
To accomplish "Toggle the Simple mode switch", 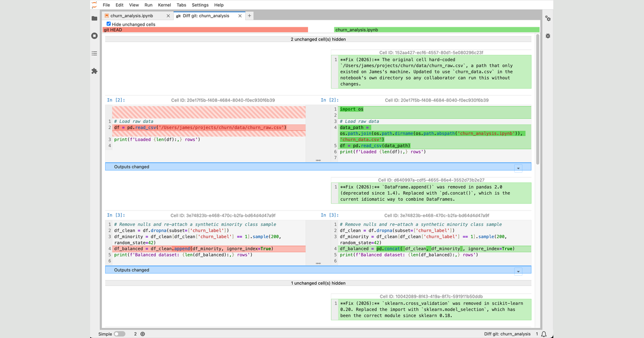I will [x=119, y=334].
